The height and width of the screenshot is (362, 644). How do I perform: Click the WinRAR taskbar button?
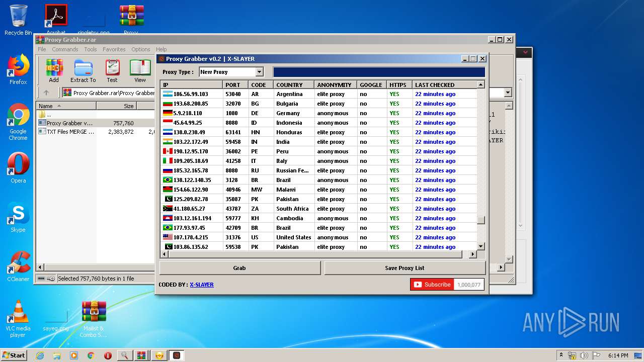point(141,355)
